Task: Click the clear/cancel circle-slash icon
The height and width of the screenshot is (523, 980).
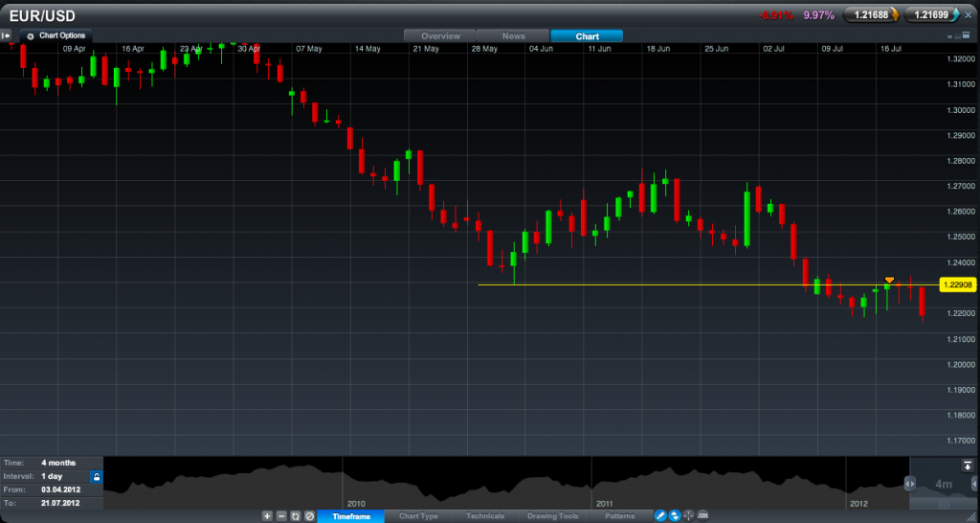Action: [x=309, y=516]
